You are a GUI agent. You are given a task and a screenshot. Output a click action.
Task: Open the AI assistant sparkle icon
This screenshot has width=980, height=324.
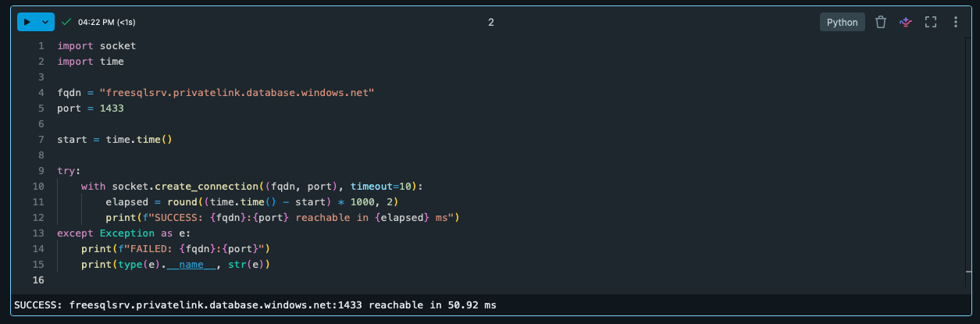click(x=906, y=22)
